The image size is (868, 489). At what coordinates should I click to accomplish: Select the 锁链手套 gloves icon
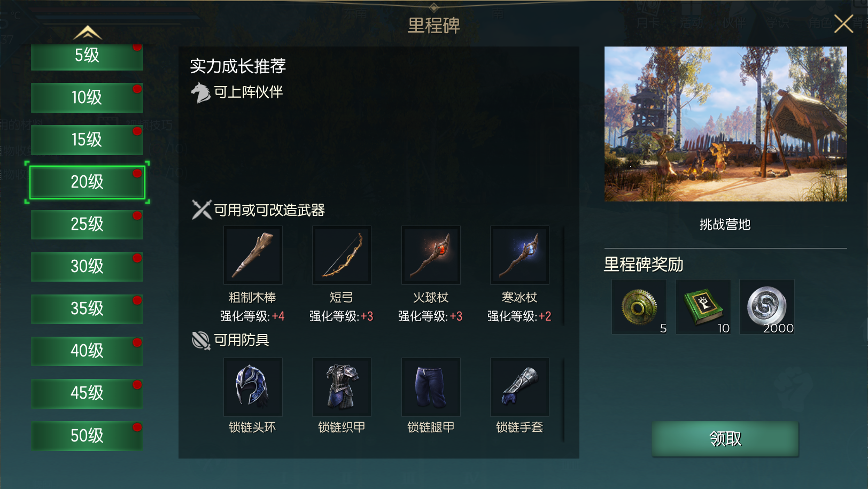pyautogui.click(x=520, y=387)
